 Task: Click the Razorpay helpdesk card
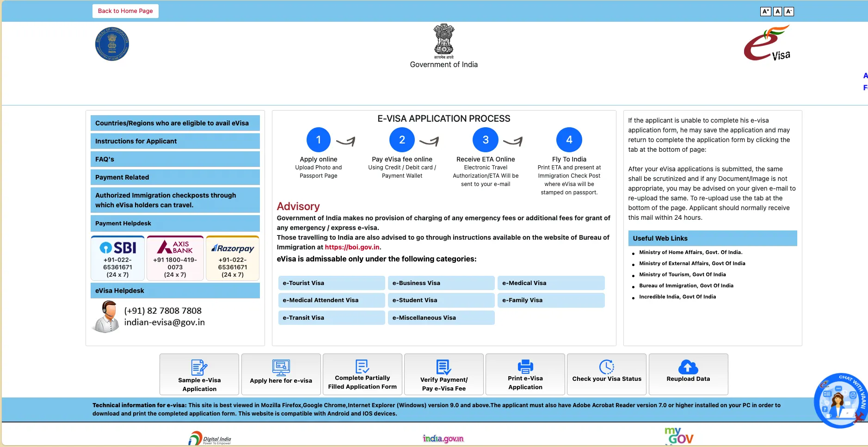point(233,258)
